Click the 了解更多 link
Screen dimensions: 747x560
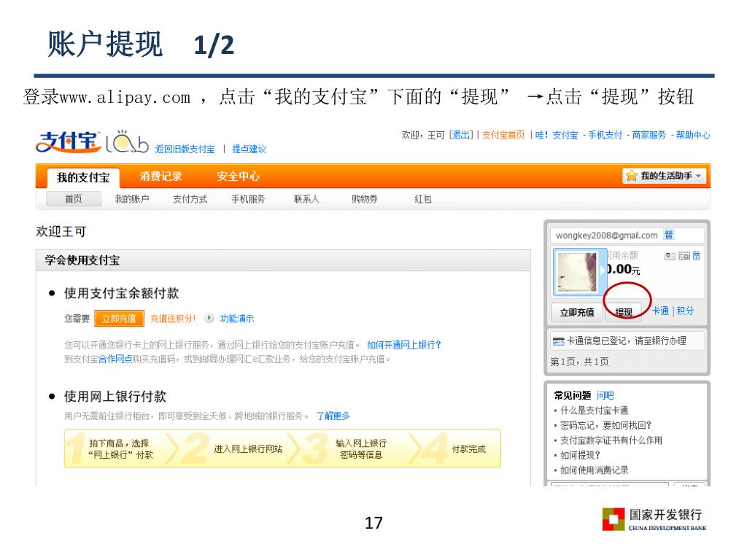tap(333, 416)
